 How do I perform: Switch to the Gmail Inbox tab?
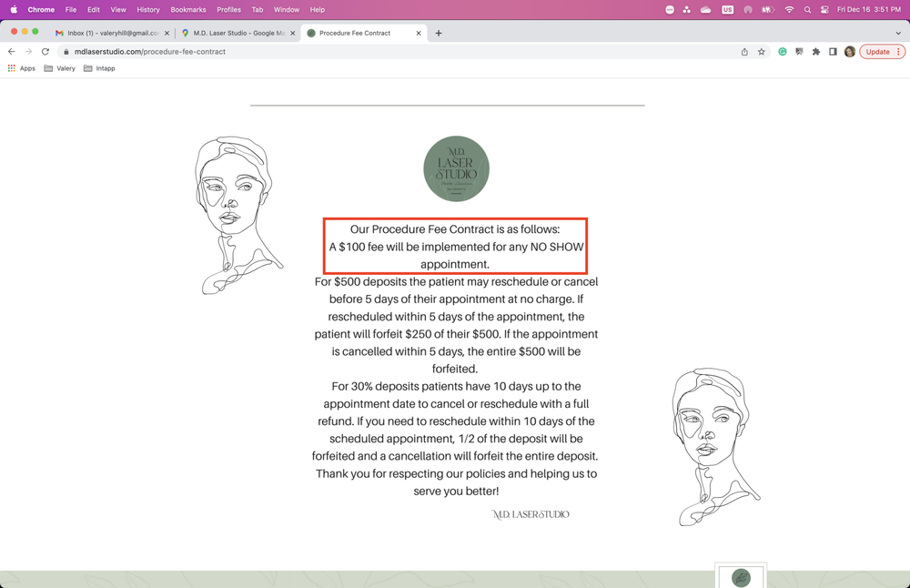(109, 33)
